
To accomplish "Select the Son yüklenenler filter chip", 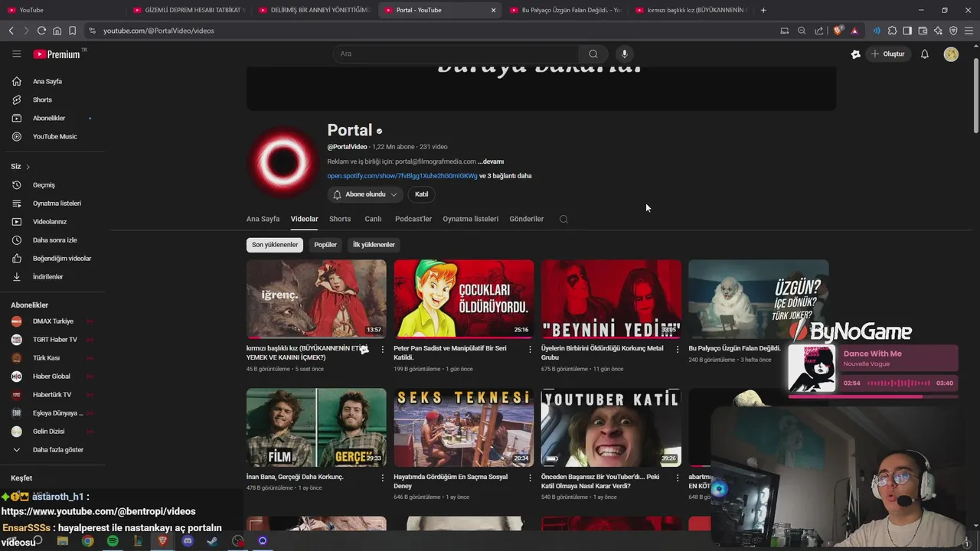I will [x=275, y=245].
